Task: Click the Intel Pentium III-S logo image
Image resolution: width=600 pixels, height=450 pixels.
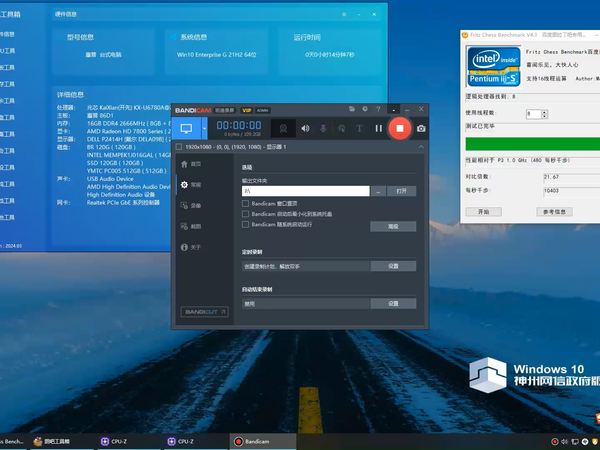Action: [494, 67]
